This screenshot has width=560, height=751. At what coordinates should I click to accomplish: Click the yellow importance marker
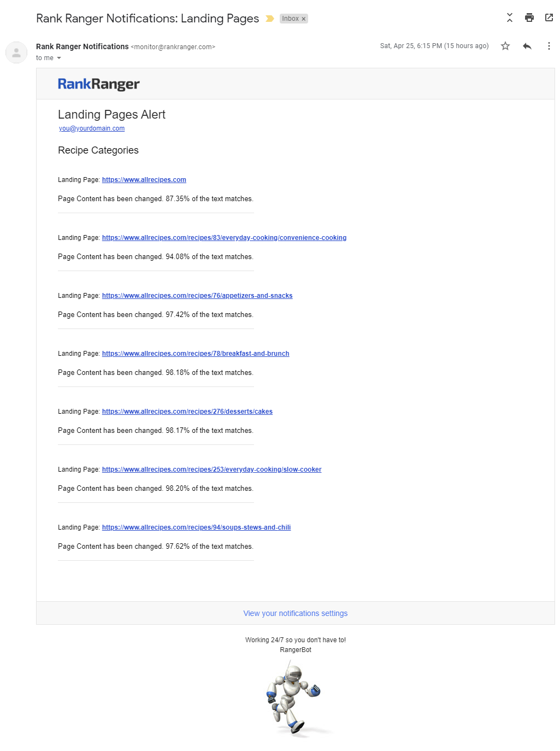269,19
